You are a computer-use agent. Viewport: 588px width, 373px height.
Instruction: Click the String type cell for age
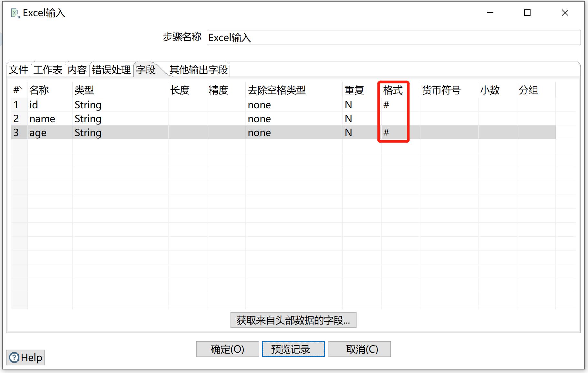pos(120,133)
